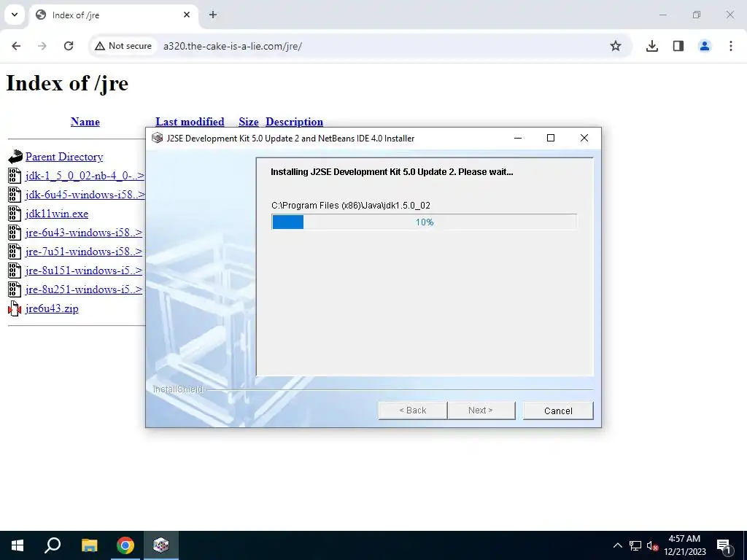Image resolution: width=747 pixels, height=560 pixels.
Task: Reload the Index of /jre page
Action: pyautogui.click(x=69, y=46)
